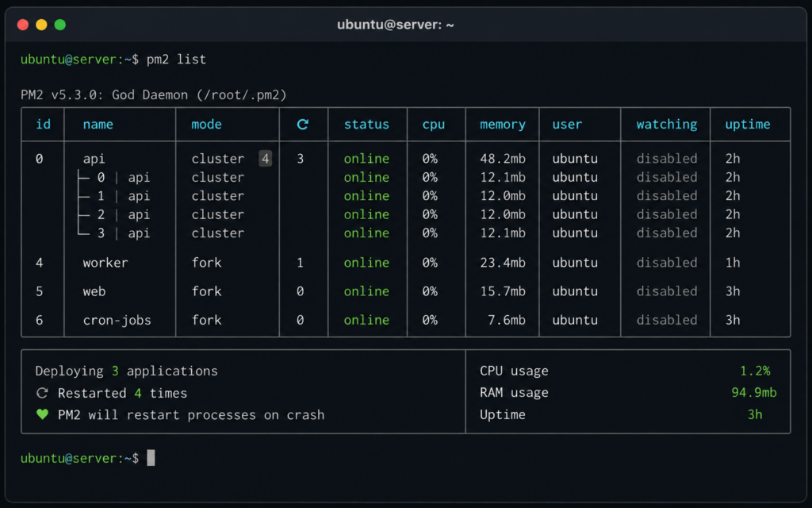Click the 'online' status of web row
812x508 pixels.
tap(366, 291)
